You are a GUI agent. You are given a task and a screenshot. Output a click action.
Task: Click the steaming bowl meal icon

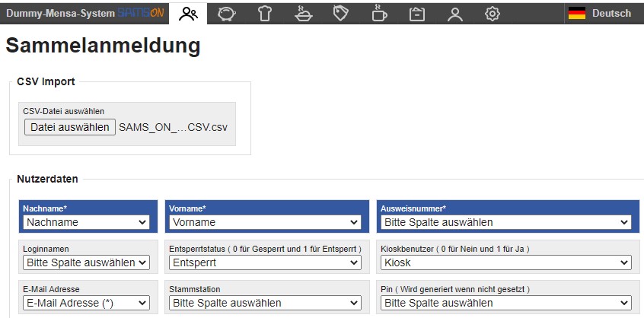[304, 14]
